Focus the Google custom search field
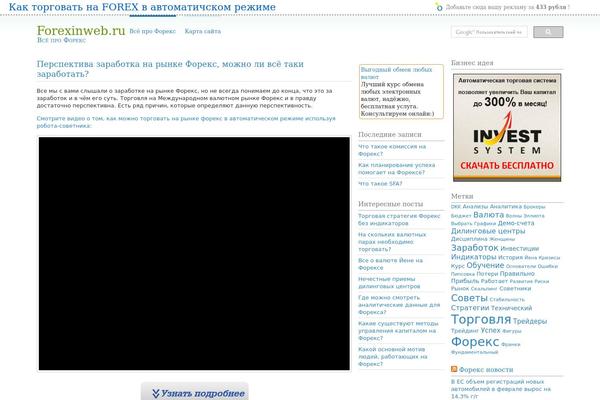 pyautogui.click(x=489, y=32)
